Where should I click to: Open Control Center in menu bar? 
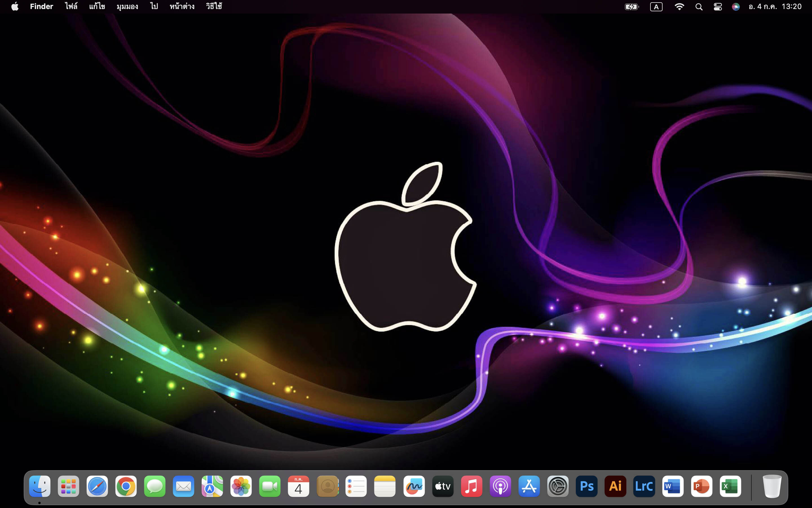click(718, 7)
